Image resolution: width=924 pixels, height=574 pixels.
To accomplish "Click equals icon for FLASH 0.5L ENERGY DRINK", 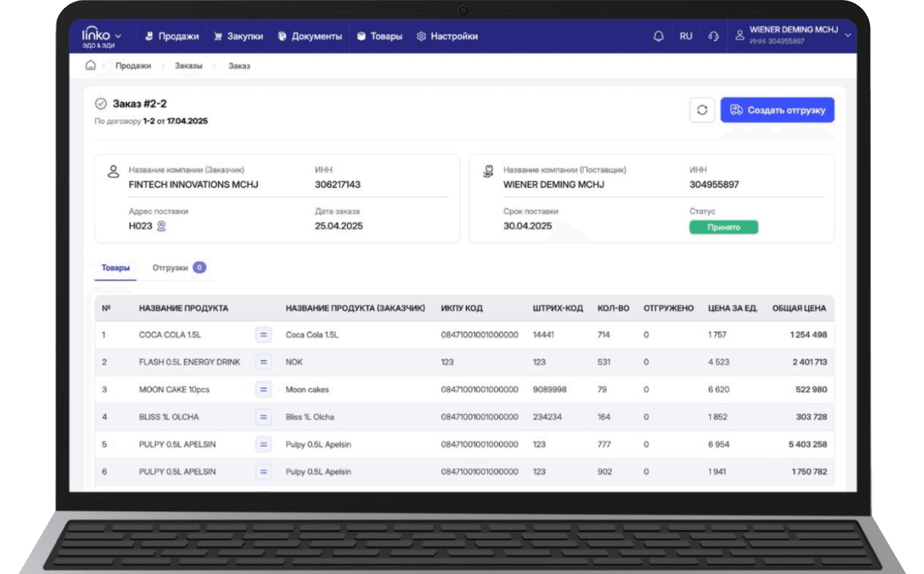I will pyautogui.click(x=263, y=362).
